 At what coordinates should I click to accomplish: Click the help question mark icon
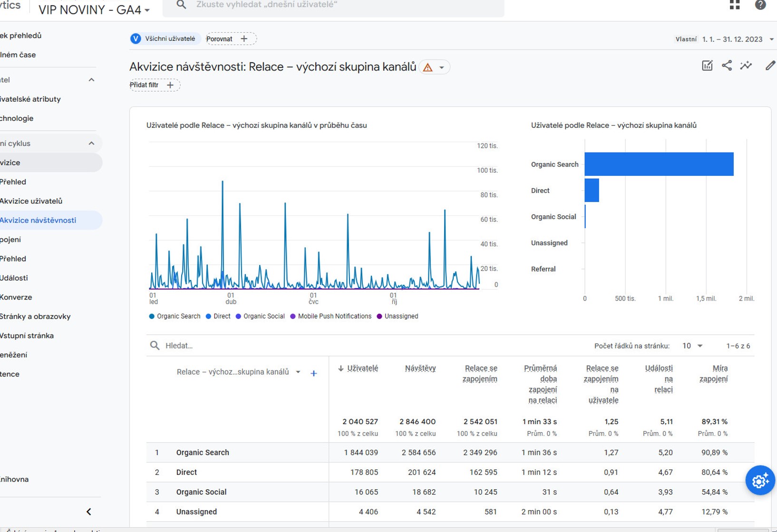coord(760,5)
